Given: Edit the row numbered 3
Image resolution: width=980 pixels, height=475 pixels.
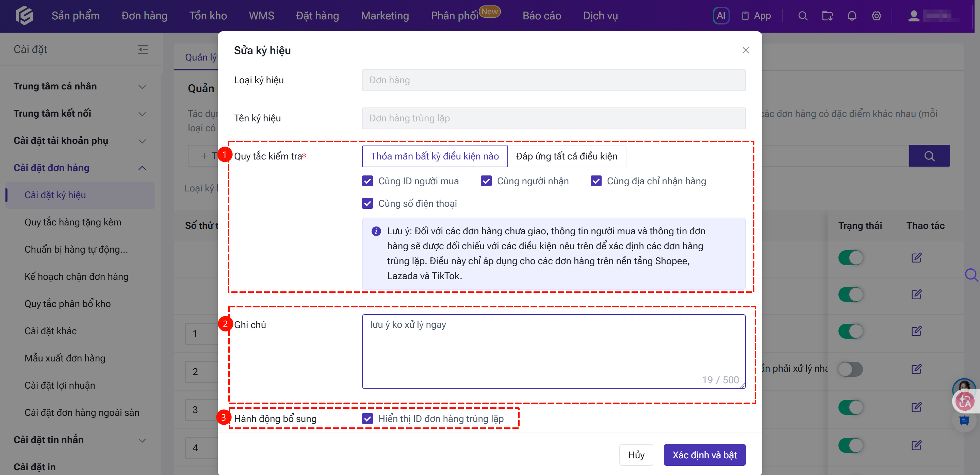Looking at the screenshot, I should click(x=916, y=407).
